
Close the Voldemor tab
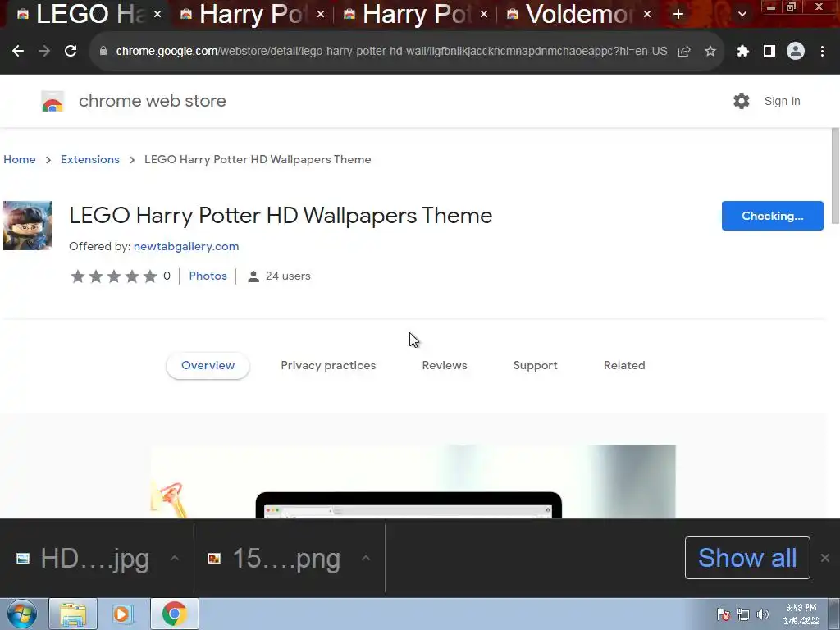click(647, 15)
